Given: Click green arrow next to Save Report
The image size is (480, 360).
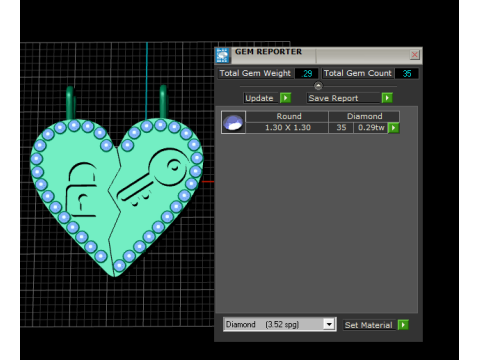Looking at the screenshot, I should (x=387, y=98).
